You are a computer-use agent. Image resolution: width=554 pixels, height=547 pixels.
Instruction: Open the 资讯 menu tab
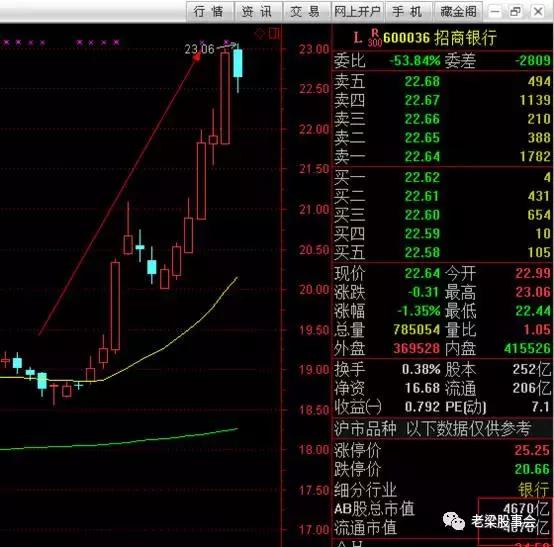click(x=257, y=12)
